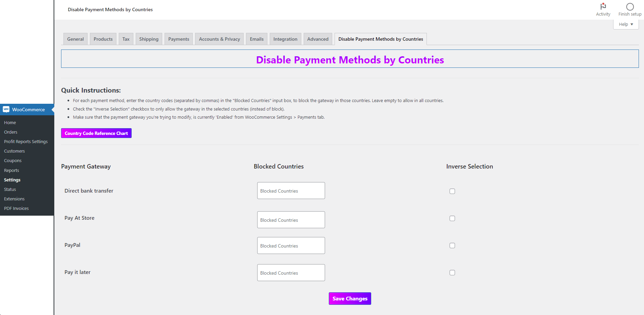Click the Save Changes button

(349, 298)
